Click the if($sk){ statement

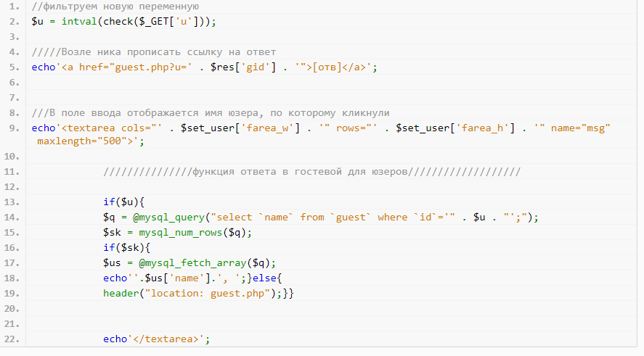(128, 248)
